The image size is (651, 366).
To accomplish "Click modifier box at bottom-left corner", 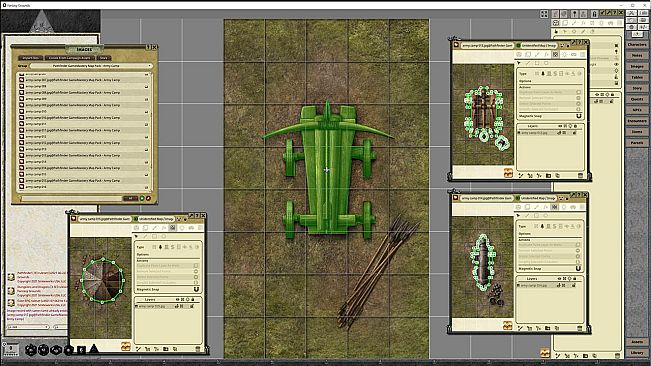I will click(11, 349).
